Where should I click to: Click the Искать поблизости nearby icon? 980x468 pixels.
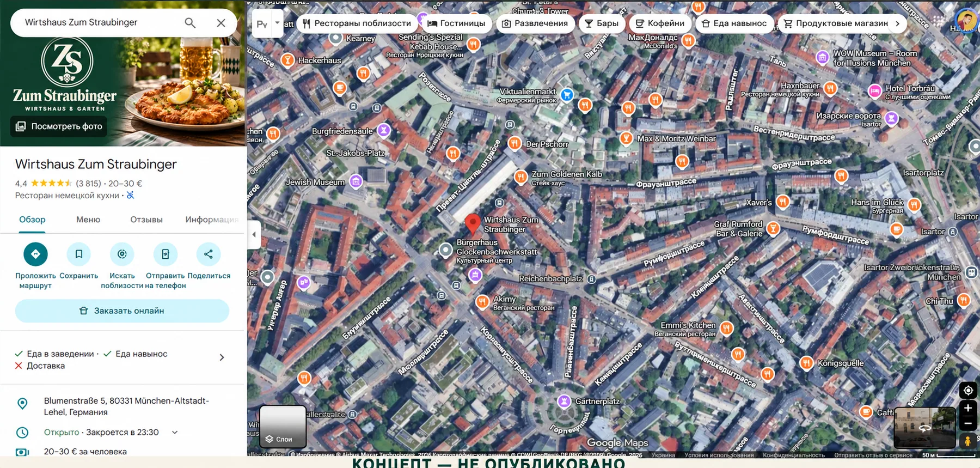point(122,254)
